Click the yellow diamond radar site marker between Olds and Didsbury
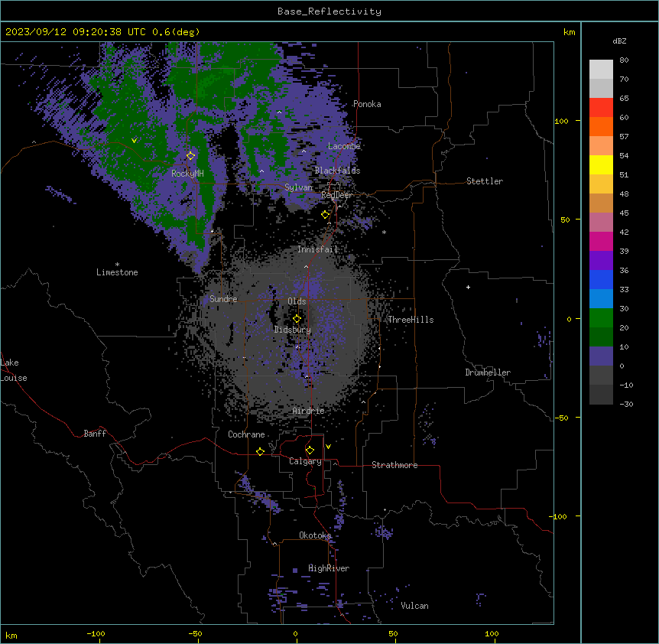Image resolution: width=659 pixels, height=644 pixels. click(x=297, y=319)
